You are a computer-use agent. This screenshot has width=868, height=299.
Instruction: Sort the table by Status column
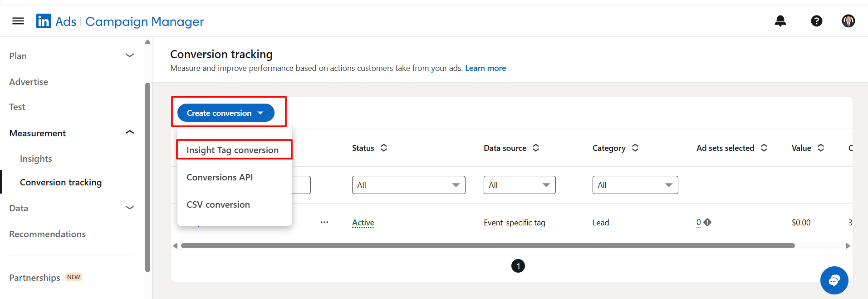(x=384, y=148)
